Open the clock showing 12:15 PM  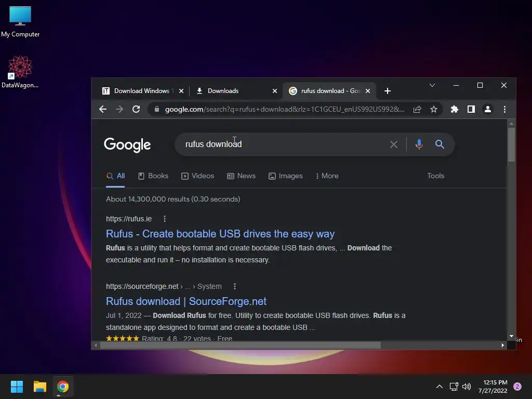493,387
